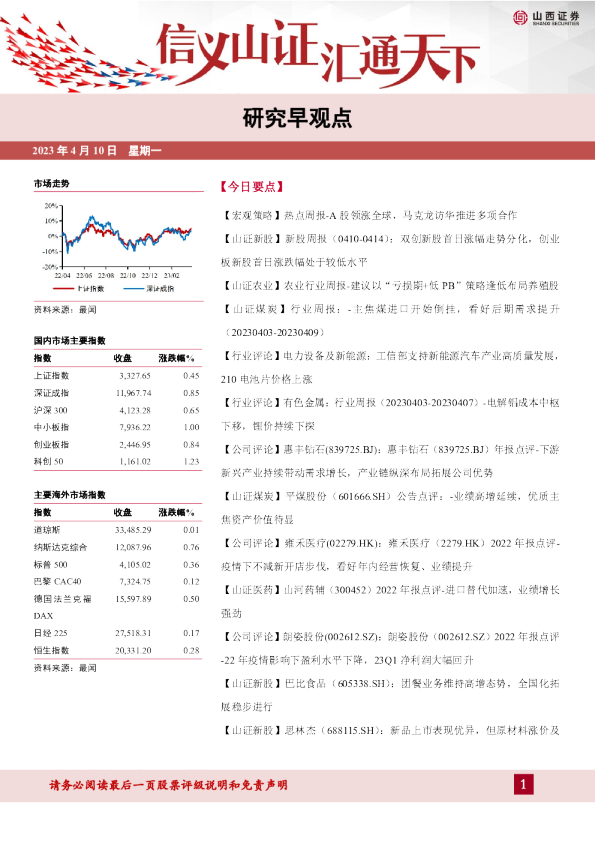Viewport: 595px width, 842px height.
Task: Click the 涨跌幅% column header of domestic table
Action: [x=176, y=358]
